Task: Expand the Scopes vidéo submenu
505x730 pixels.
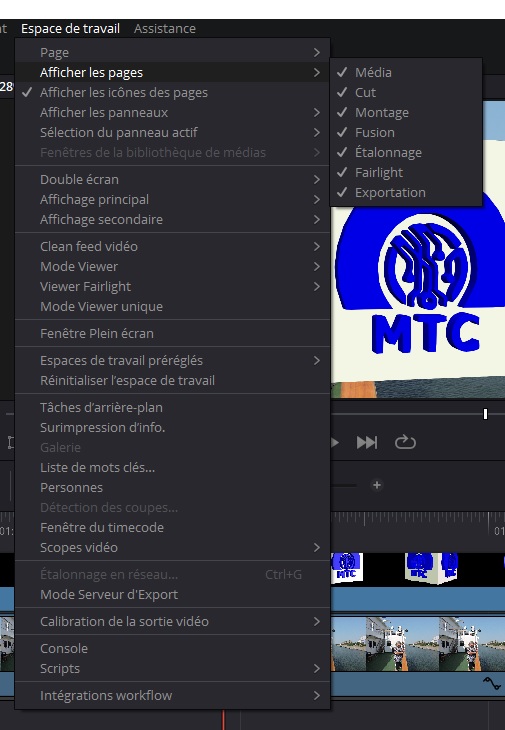Action: click(x=172, y=548)
